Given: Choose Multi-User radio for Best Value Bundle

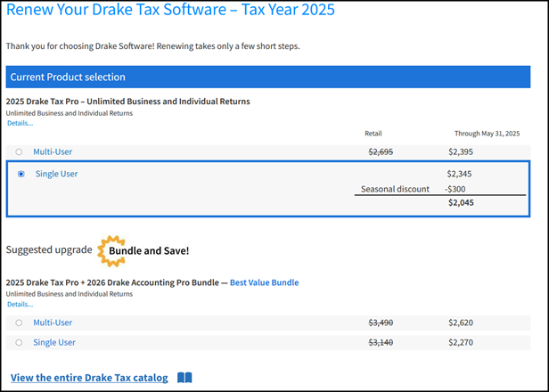Looking at the screenshot, I should coord(19,323).
